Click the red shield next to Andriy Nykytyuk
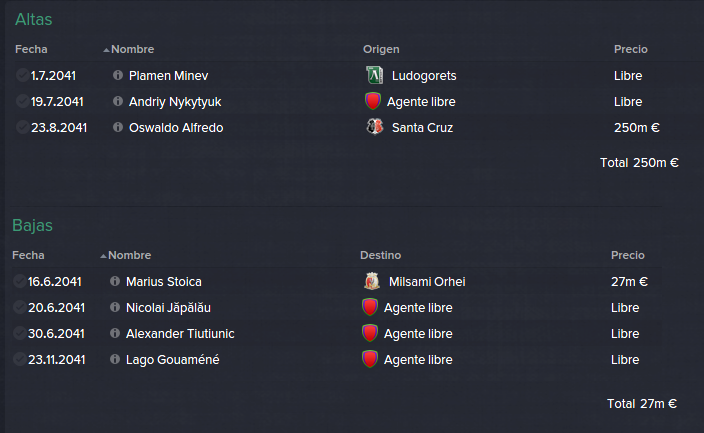The image size is (704, 433). coord(373,101)
